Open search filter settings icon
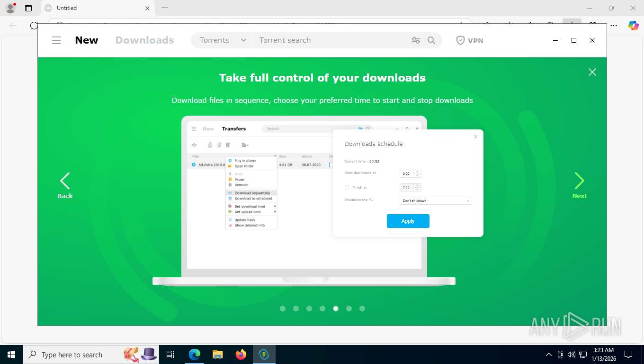This screenshot has height=364, width=644. pyautogui.click(x=416, y=40)
